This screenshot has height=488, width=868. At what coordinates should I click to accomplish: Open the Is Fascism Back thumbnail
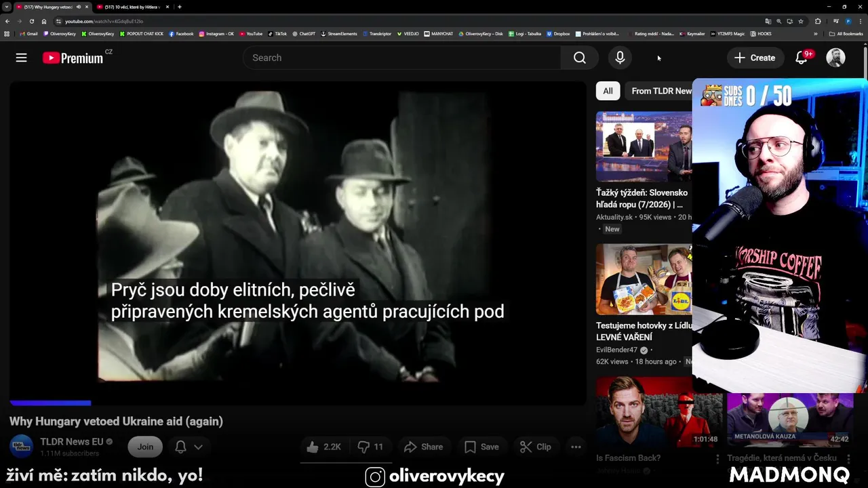(659, 411)
